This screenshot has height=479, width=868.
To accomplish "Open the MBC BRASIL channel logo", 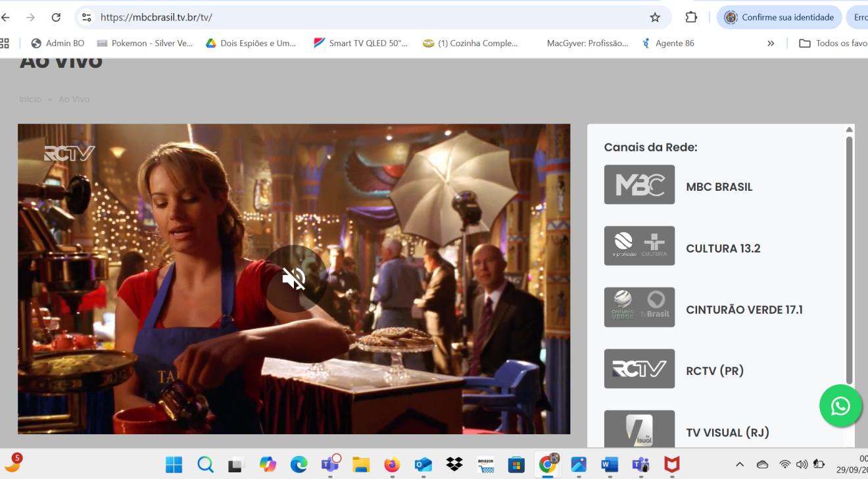I will pos(639,185).
